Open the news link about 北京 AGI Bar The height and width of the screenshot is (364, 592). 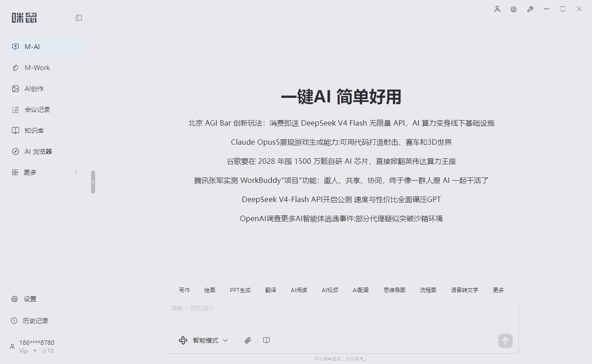pyautogui.click(x=342, y=123)
